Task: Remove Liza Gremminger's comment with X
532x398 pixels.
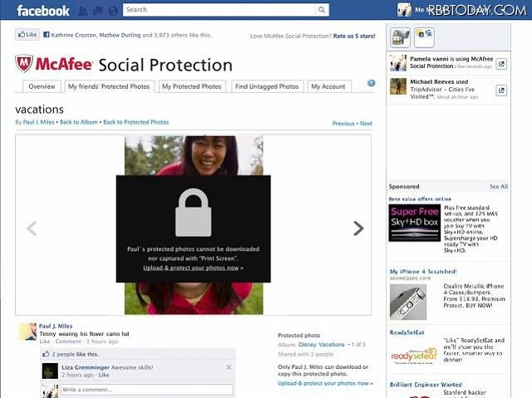Action: pyautogui.click(x=229, y=367)
